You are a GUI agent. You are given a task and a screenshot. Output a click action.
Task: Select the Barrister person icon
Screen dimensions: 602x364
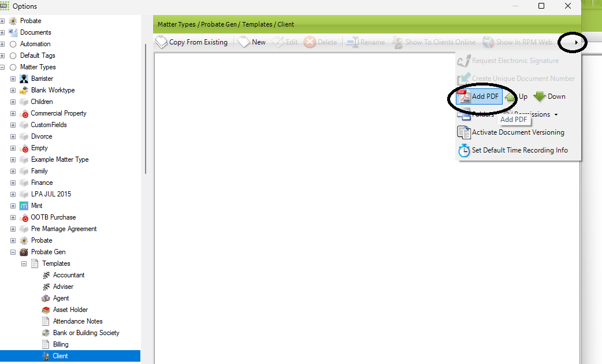pyautogui.click(x=24, y=79)
